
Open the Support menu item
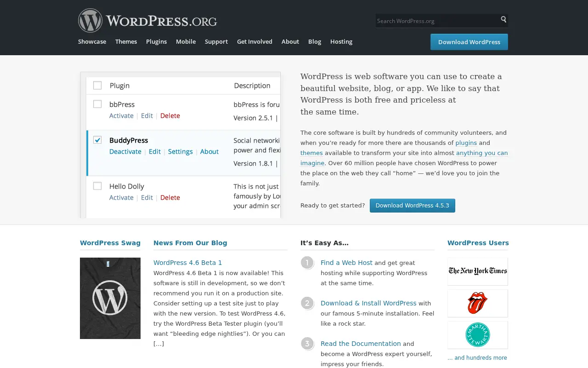coord(216,41)
